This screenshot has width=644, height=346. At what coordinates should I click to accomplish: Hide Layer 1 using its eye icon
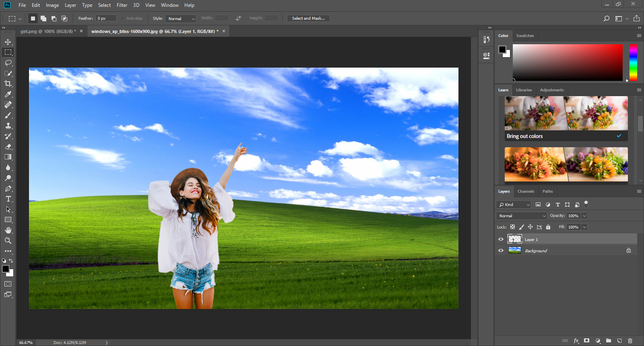tap(501, 239)
